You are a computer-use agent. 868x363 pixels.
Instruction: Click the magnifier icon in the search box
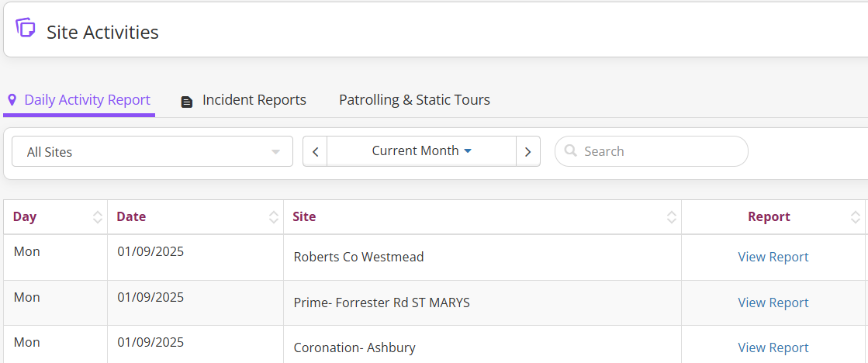(571, 151)
